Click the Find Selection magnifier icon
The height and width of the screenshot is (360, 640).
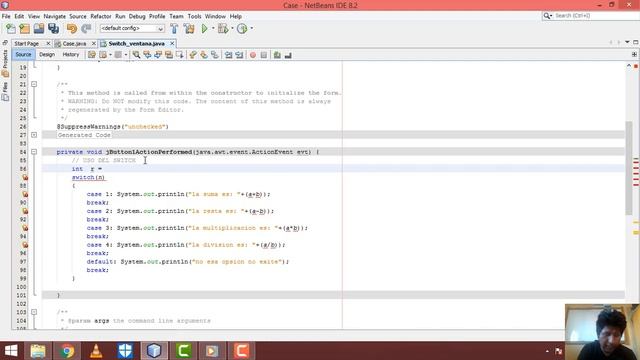(x=136, y=55)
